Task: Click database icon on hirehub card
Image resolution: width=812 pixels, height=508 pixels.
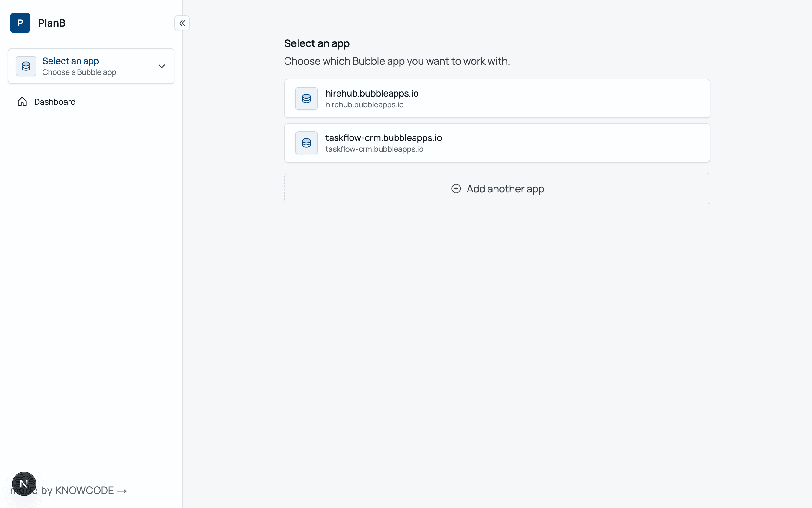Action: click(306, 98)
